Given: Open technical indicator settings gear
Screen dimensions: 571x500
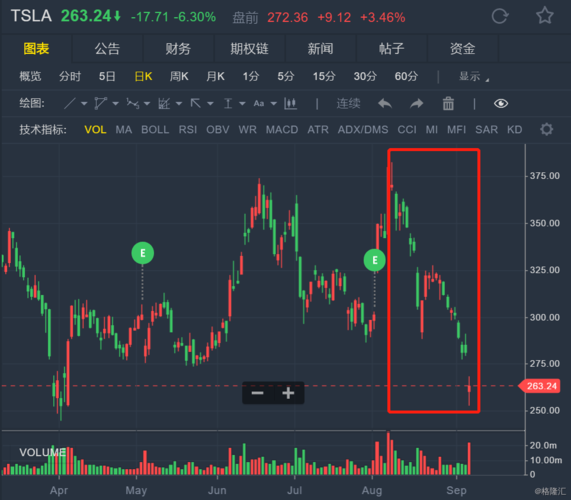Looking at the screenshot, I should click(546, 129).
